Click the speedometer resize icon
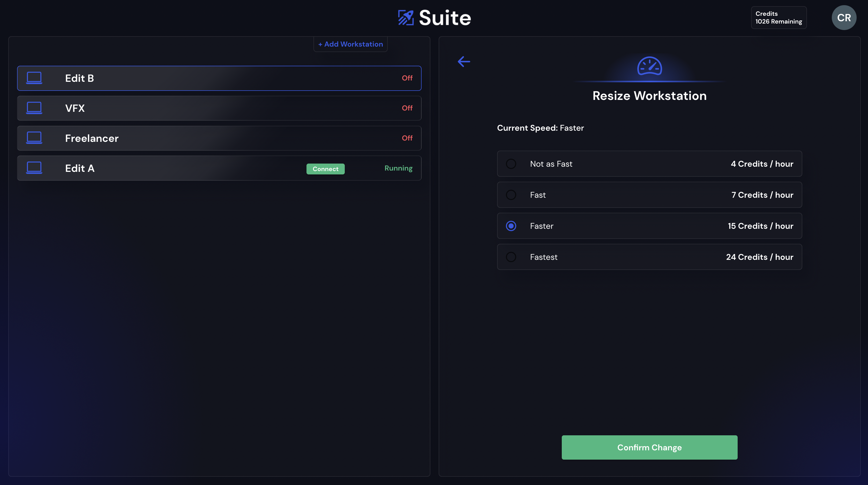The width and height of the screenshot is (868, 485). [x=649, y=66]
